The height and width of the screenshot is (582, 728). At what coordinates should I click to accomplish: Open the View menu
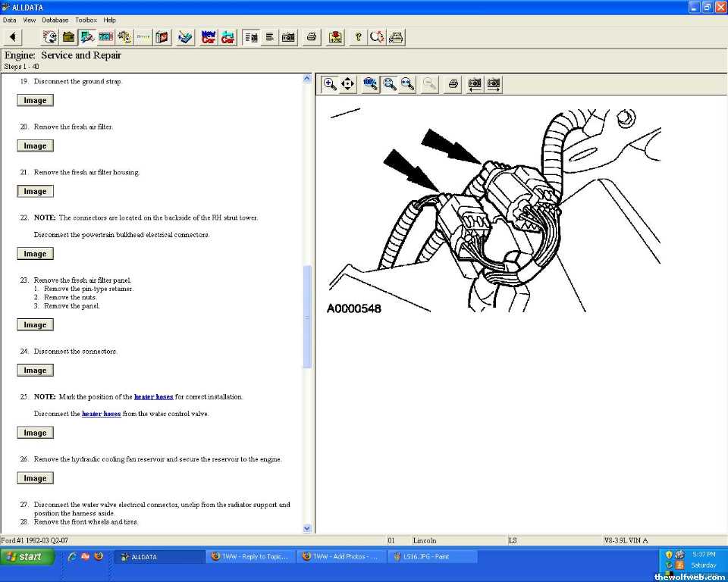coord(29,20)
